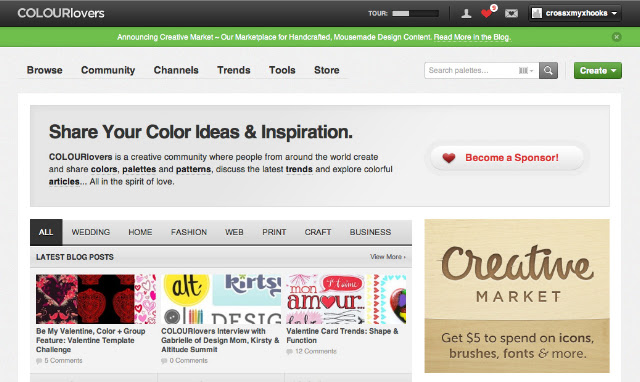Click the Share Your Color Ideas heading

200,132
